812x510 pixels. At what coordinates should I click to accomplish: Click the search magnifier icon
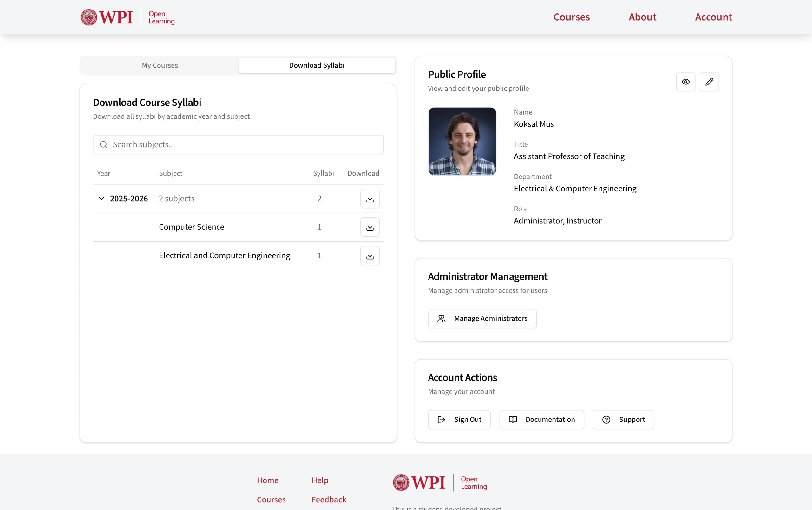click(x=104, y=144)
